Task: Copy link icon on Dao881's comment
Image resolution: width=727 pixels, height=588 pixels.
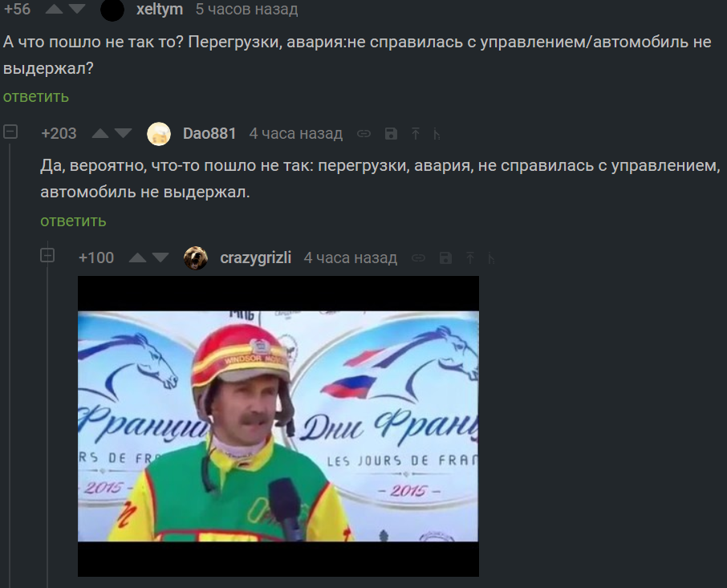Action: 364,134
